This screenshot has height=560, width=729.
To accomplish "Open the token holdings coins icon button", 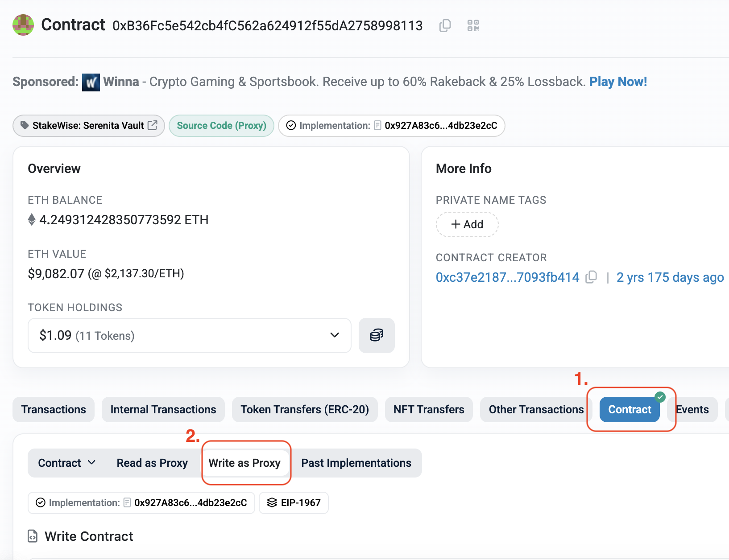I will point(377,335).
